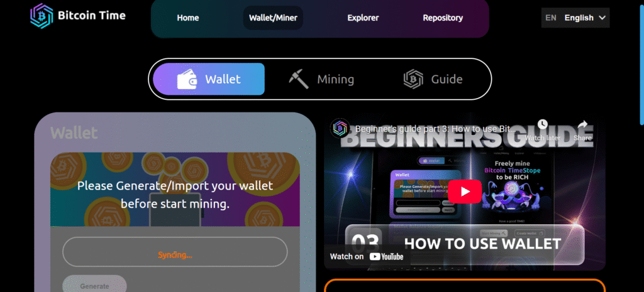Click the channel avatar on the video
This screenshot has width=644, height=292.
(x=340, y=128)
